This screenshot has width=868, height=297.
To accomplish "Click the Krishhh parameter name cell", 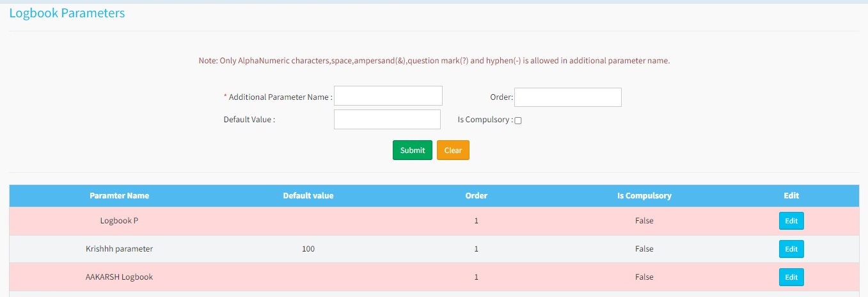I will [x=119, y=249].
